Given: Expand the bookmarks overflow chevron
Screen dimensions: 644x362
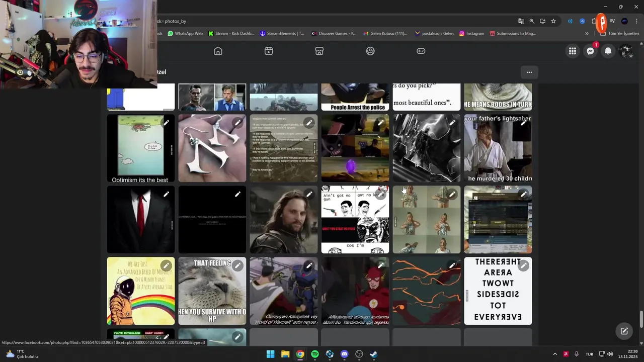Looking at the screenshot, I should click(x=587, y=34).
